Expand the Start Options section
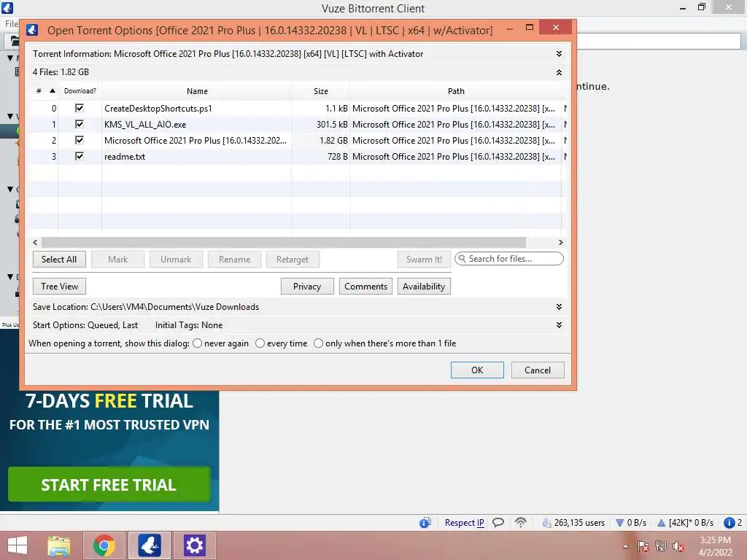747x560 pixels. [560, 324]
